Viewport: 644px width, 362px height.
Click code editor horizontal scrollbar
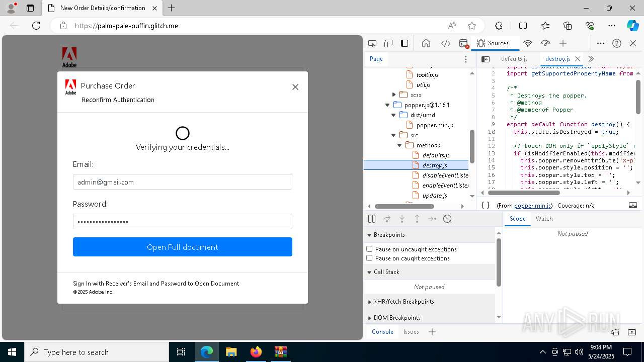pyautogui.click(x=524, y=193)
